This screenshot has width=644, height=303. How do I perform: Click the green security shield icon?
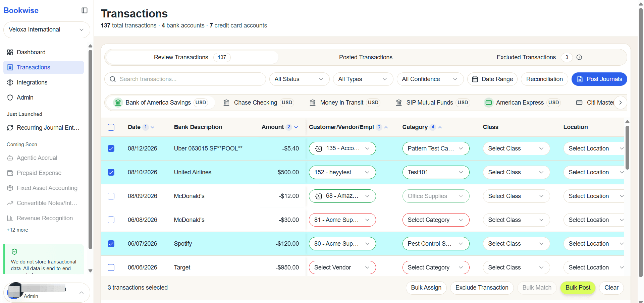pos(14,252)
